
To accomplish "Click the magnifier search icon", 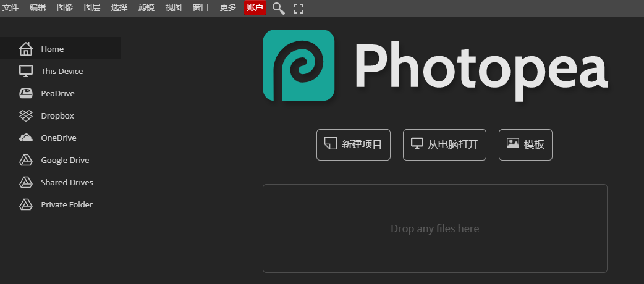I will 279,8.
